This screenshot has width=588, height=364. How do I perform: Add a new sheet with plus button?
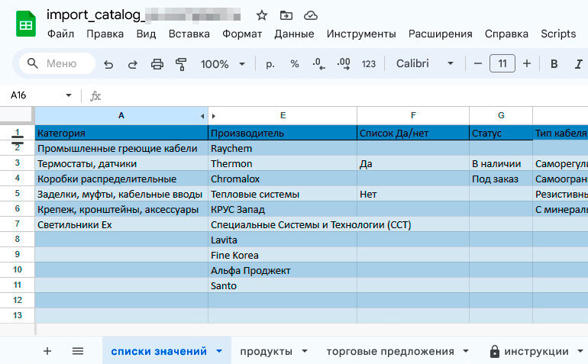coord(47,351)
